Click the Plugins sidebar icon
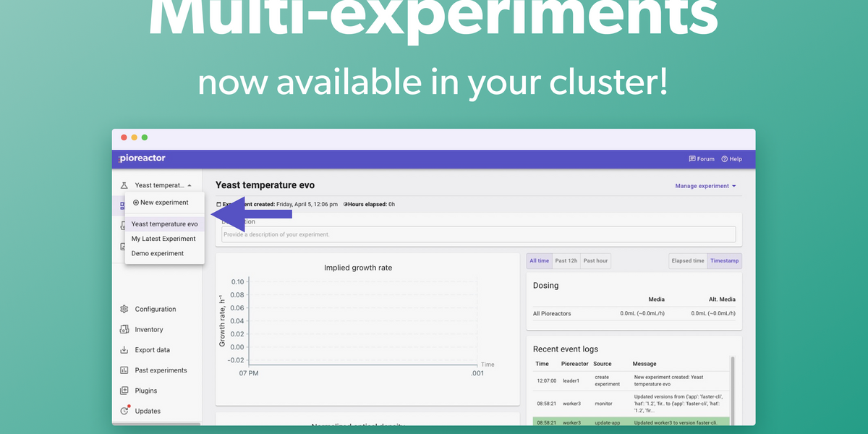This screenshot has height=434, width=868. pos(124,390)
